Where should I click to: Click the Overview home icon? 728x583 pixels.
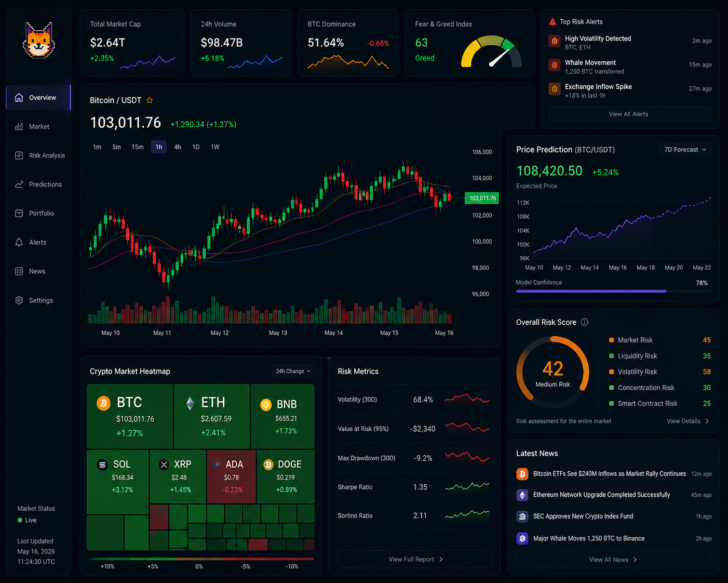pos(19,98)
